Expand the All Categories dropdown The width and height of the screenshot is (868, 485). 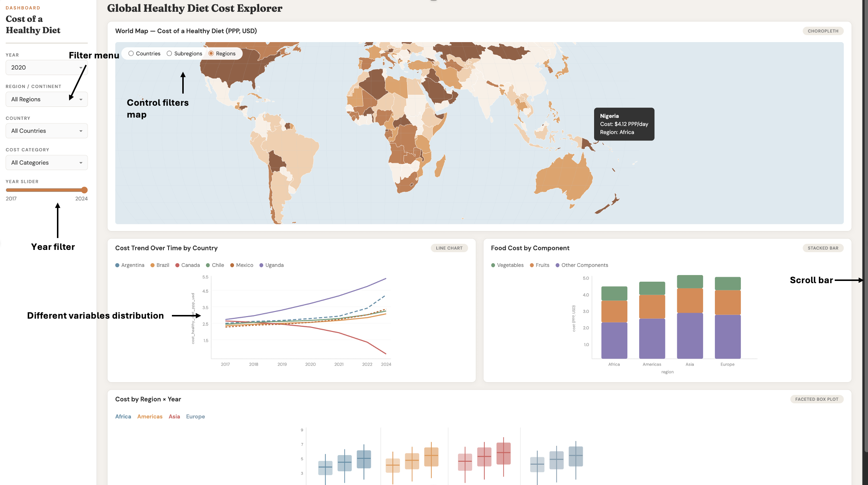point(47,163)
